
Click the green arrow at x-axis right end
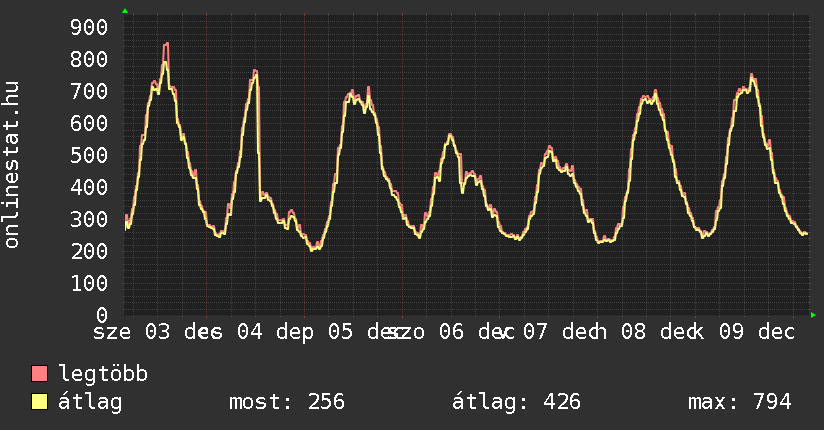pos(813,315)
